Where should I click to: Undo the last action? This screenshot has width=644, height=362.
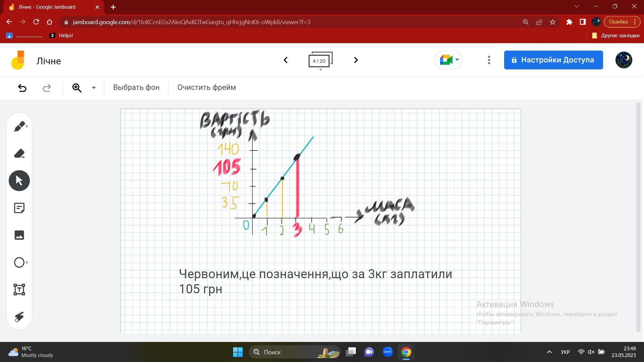tap(22, 88)
